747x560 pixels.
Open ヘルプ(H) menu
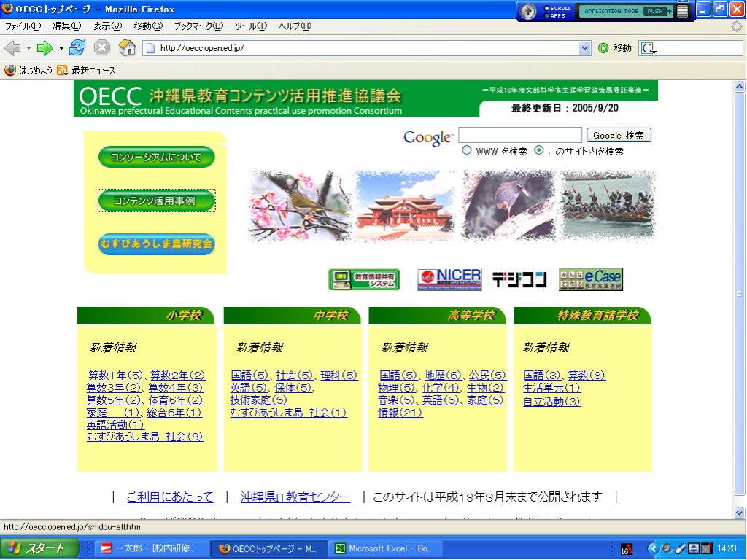(x=295, y=26)
